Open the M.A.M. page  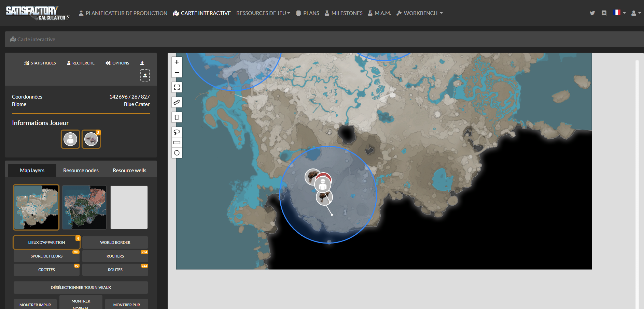point(379,13)
